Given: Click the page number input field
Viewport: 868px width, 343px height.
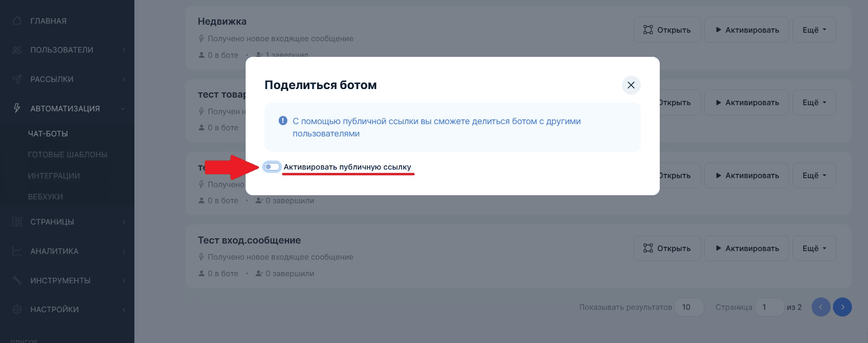Looking at the screenshot, I should pyautogui.click(x=769, y=307).
